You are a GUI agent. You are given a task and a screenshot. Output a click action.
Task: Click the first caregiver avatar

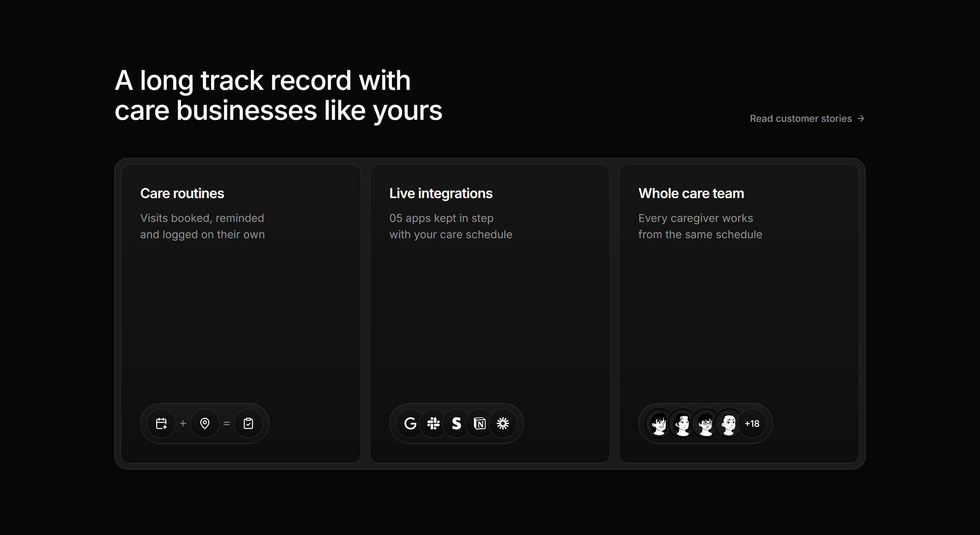[x=659, y=423]
